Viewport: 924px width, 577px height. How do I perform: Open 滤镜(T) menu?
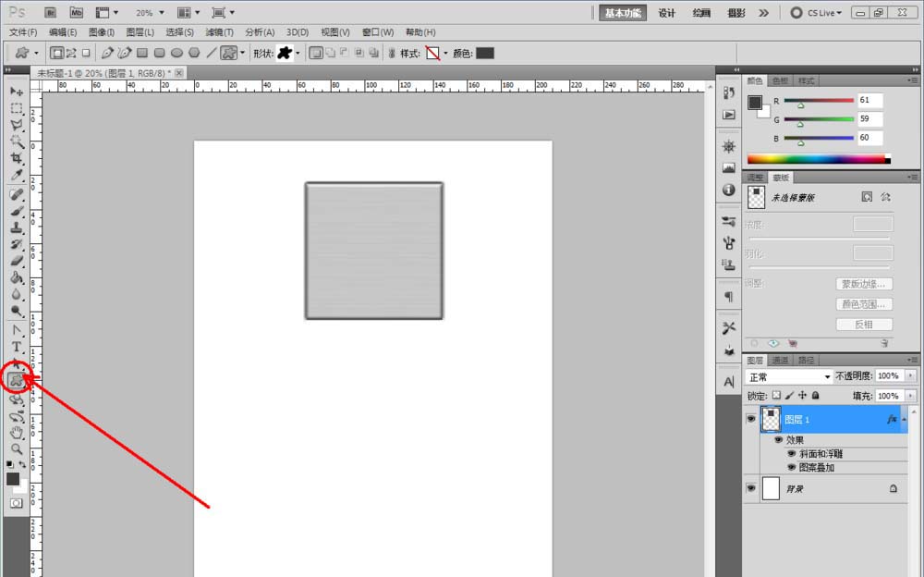pyautogui.click(x=219, y=32)
